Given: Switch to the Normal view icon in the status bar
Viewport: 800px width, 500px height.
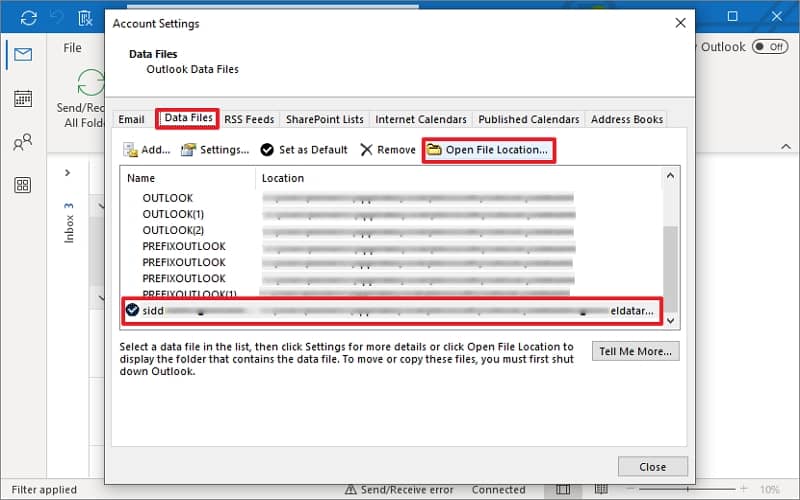Looking at the screenshot, I should [x=563, y=490].
